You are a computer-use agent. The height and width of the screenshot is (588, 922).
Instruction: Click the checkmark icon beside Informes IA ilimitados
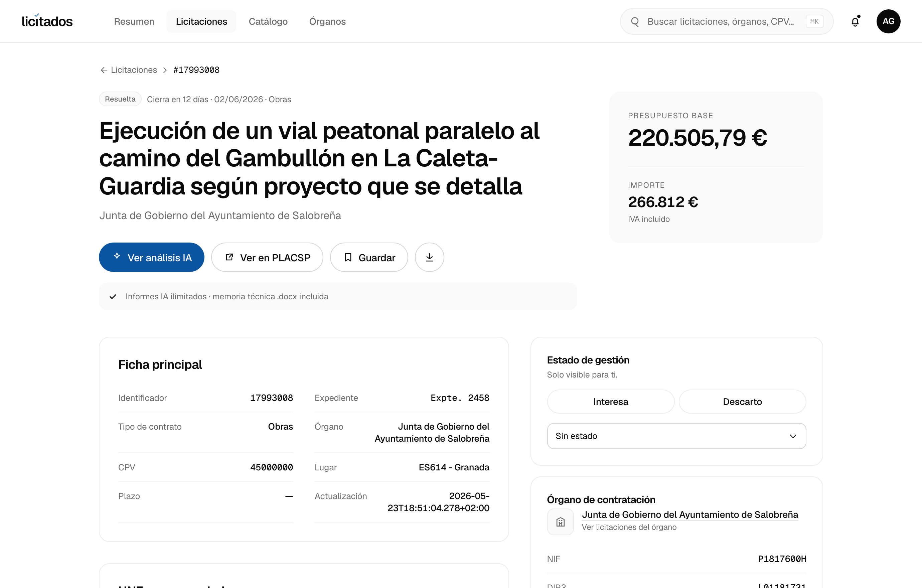point(113,297)
